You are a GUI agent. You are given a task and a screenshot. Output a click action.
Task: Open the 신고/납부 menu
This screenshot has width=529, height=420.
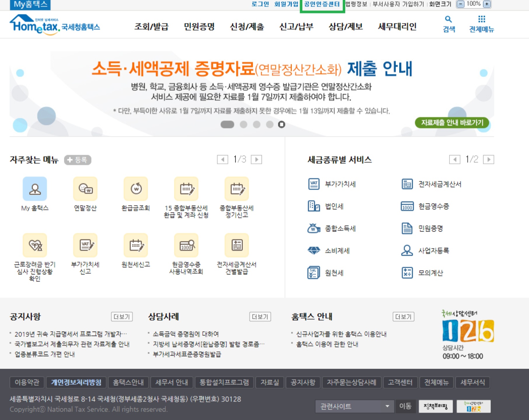(x=296, y=27)
